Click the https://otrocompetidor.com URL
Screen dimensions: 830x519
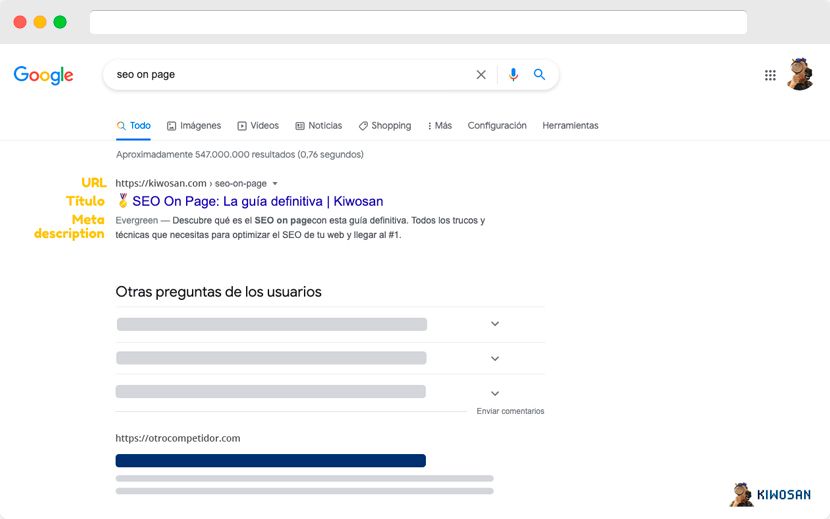[x=178, y=438]
